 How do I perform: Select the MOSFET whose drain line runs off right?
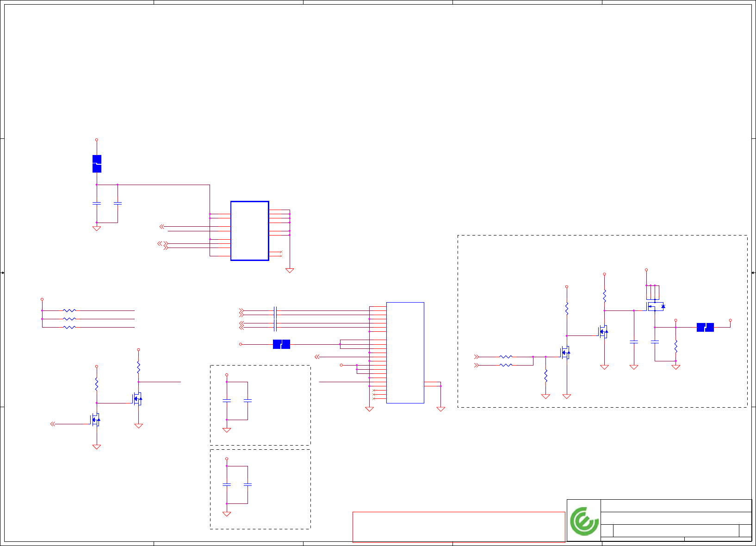(x=137, y=398)
